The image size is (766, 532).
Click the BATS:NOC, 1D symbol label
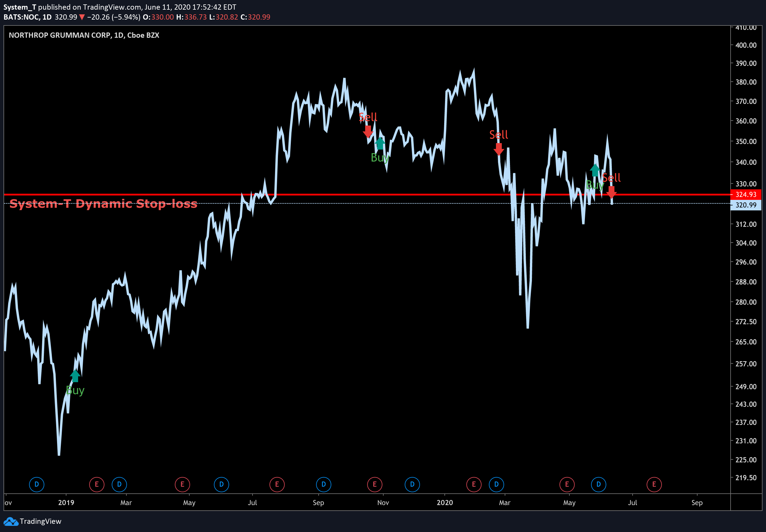click(27, 17)
